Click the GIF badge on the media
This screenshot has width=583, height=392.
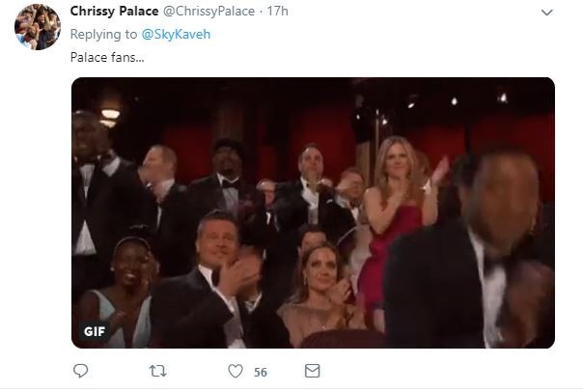coord(94,332)
